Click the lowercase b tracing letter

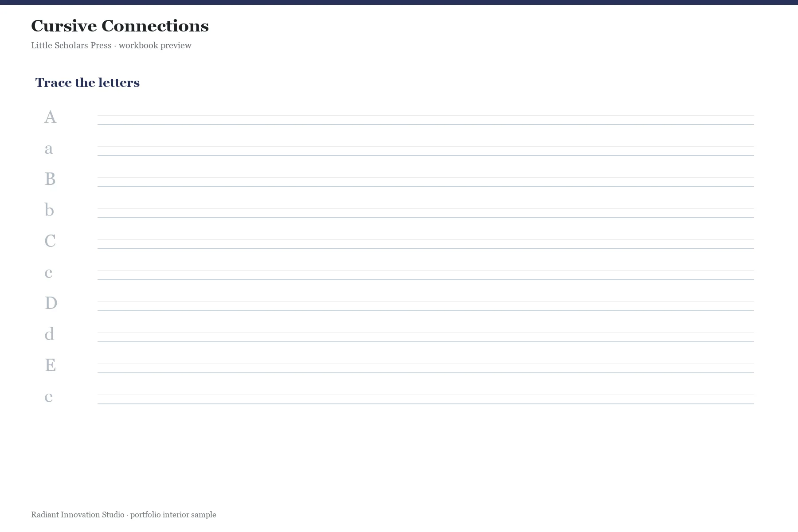[49, 210]
